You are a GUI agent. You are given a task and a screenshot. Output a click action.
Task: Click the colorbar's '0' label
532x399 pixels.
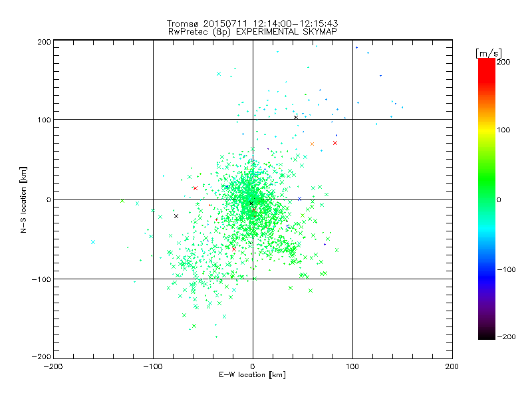tap(499, 200)
